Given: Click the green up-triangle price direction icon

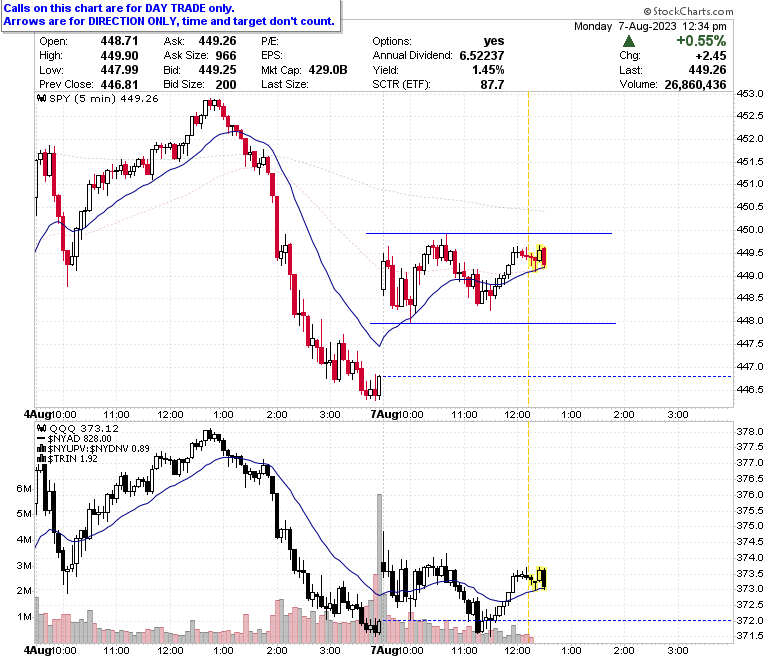Looking at the screenshot, I should click(x=629, y=41).
